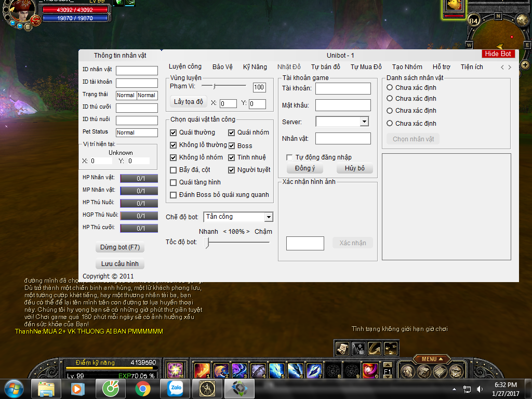Viewport: 532px width, 399px height.
Task: Open the Hỗ trợ tab
Action: [x=442, y=67]
